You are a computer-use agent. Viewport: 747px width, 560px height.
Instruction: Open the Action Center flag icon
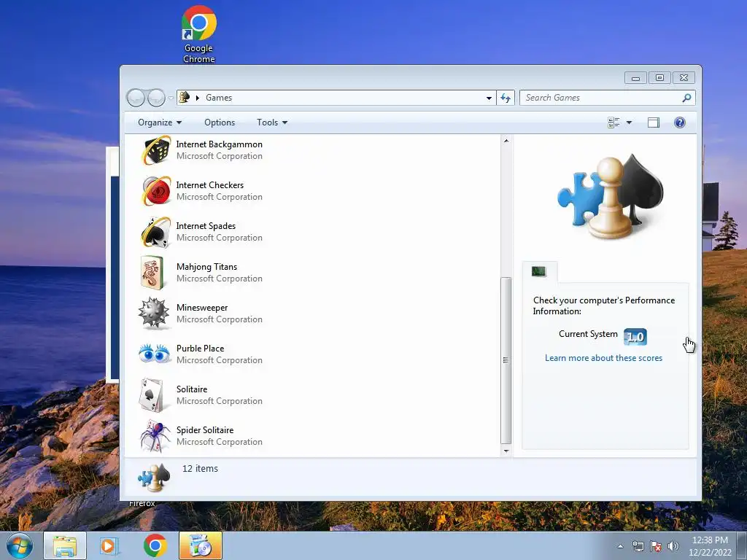point(656,546)
